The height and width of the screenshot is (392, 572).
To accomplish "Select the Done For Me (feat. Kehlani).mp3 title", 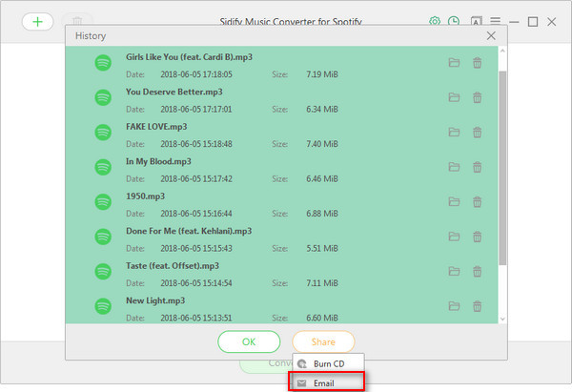I will point(189,231).
